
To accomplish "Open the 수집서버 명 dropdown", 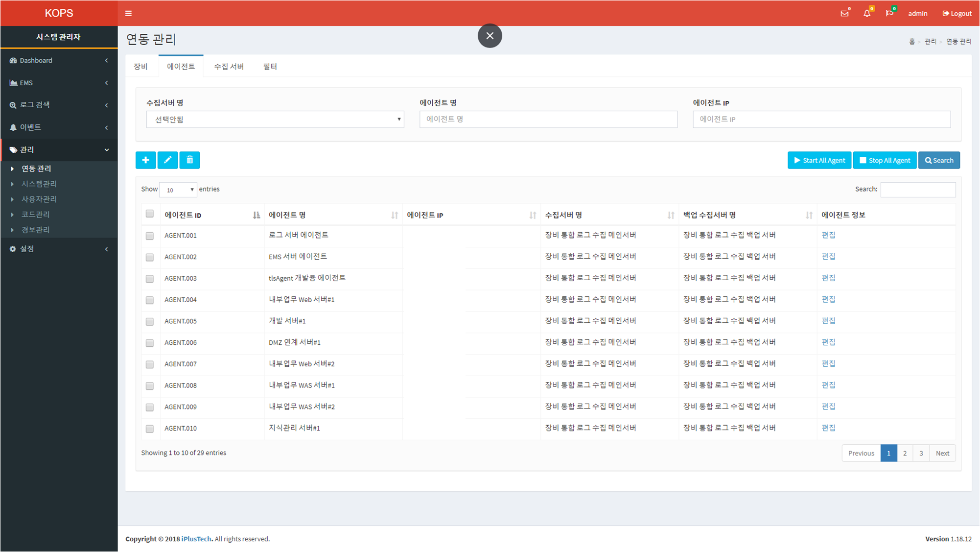I will click(275, 119).
